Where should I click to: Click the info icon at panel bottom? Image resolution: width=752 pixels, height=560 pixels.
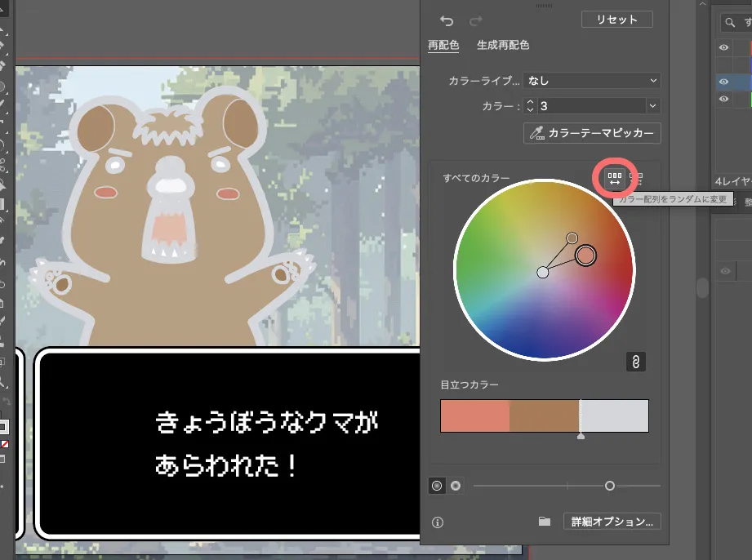pyautogui.click(x=438, y=522)
